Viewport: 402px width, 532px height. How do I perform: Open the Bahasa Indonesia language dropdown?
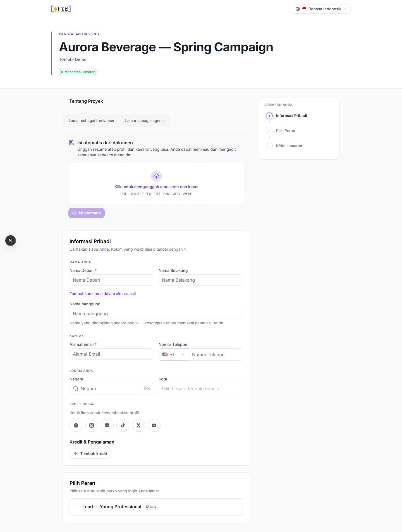321,9
